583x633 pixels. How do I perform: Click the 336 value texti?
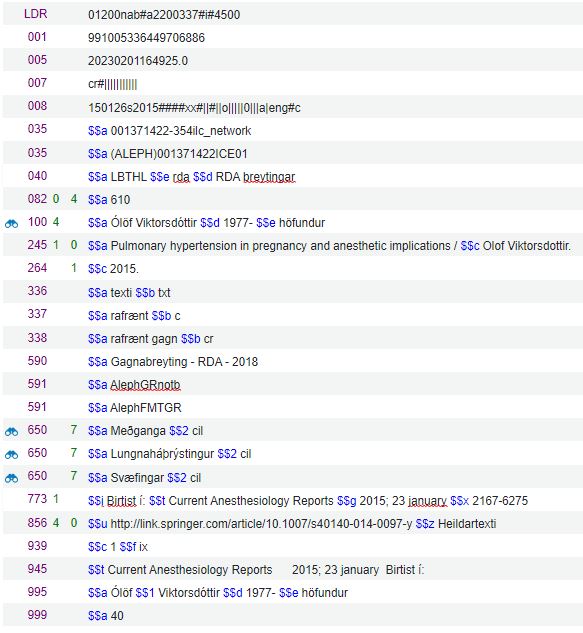tap(121, 292)
